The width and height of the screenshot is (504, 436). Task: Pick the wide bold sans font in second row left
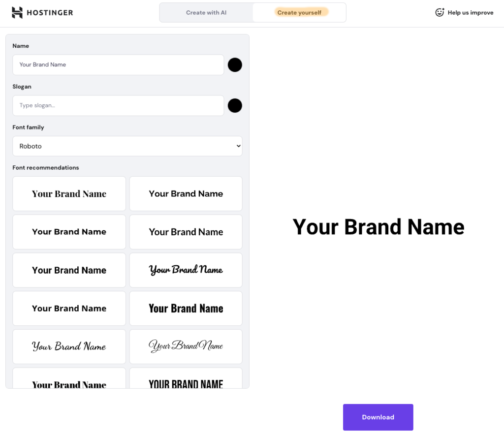tap(69, 232)
